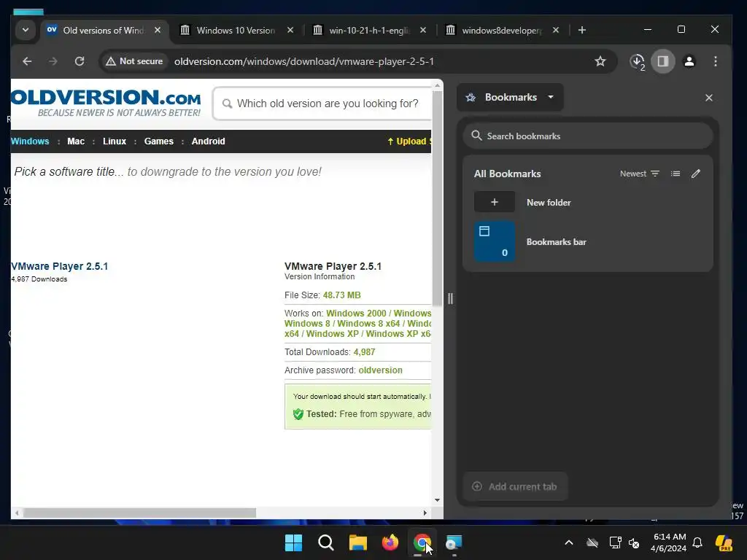The image size is (747, 560).
Task: Toggle the side panel button in toolbar
Action: (x=662, y=61)
